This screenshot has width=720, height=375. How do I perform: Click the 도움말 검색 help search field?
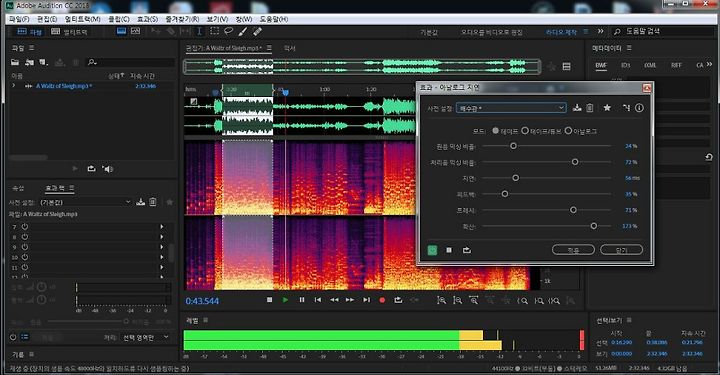663,31
